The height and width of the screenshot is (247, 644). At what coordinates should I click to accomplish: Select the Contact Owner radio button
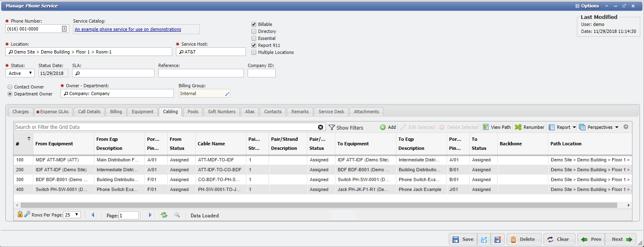[x=10, y=87]
